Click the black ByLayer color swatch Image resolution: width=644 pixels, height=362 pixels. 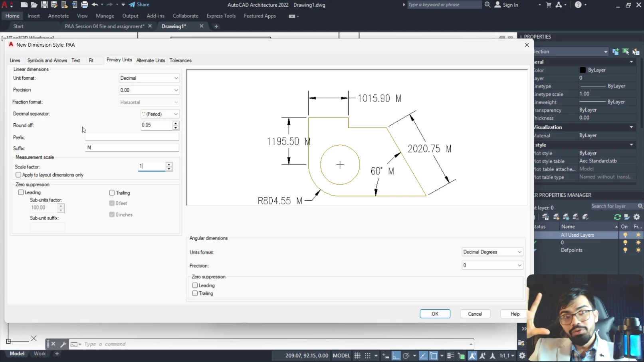pyautogui.click(x=583, y=70)
